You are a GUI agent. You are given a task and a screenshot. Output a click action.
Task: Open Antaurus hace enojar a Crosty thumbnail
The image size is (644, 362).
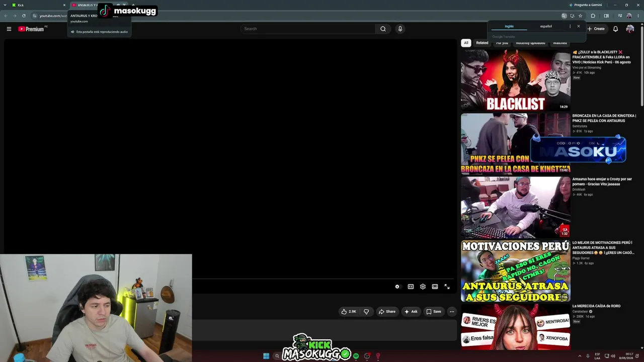pos(516,207)
